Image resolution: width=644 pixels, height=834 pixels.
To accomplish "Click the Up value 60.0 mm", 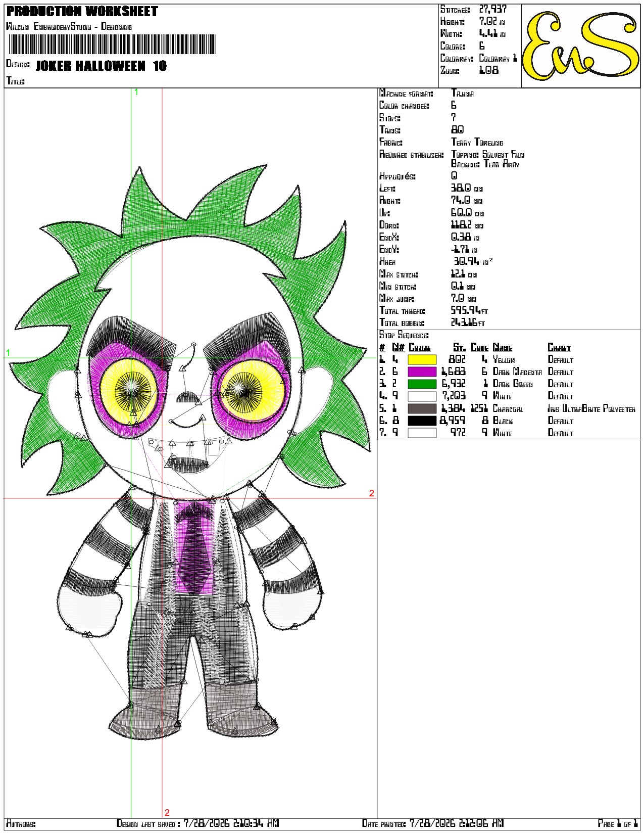I will coord(468,213).
